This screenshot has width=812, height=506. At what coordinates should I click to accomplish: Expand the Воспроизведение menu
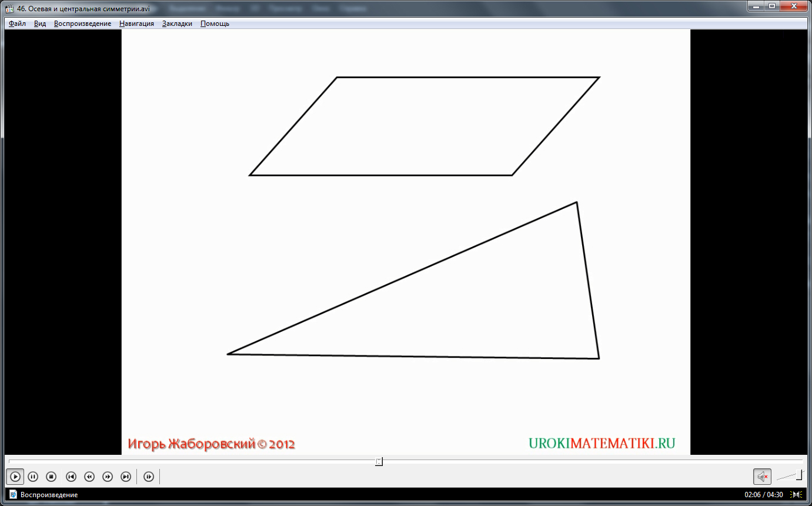tap(82, 24)
